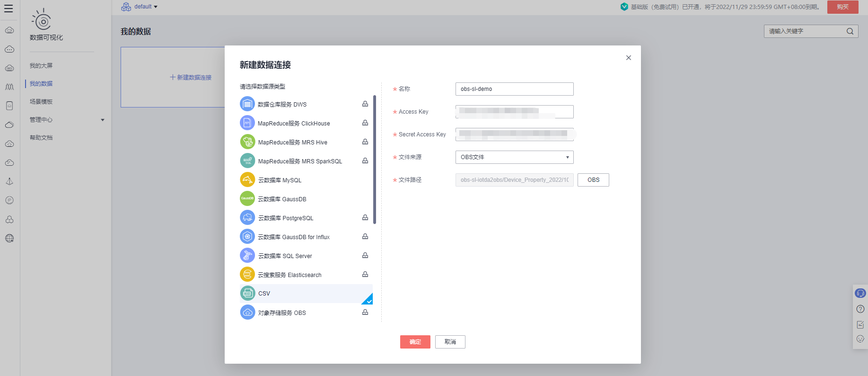Confirm with the 确定 button
The width and height of the screenshot is (868, 376).
(x=415, y=342)
